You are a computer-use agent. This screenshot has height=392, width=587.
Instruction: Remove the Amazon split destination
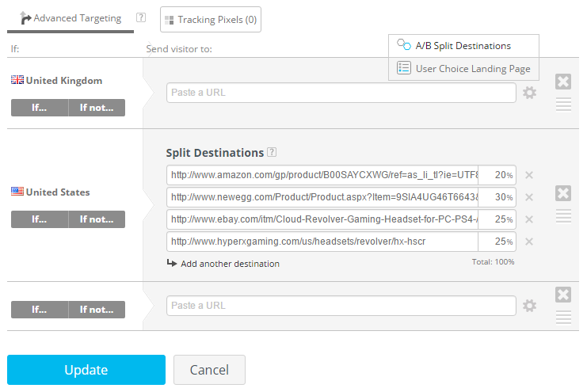[529, 175]
